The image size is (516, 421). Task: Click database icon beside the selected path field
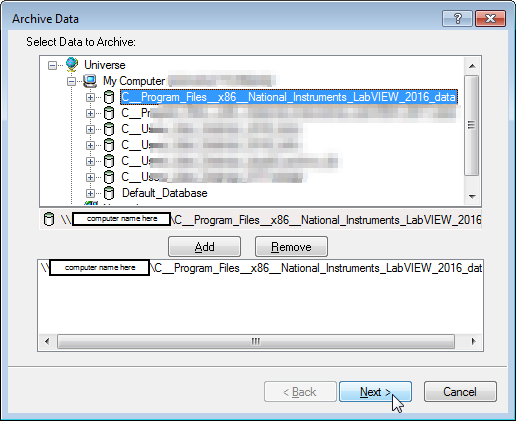pyautogui.click(x=49, y=219)
